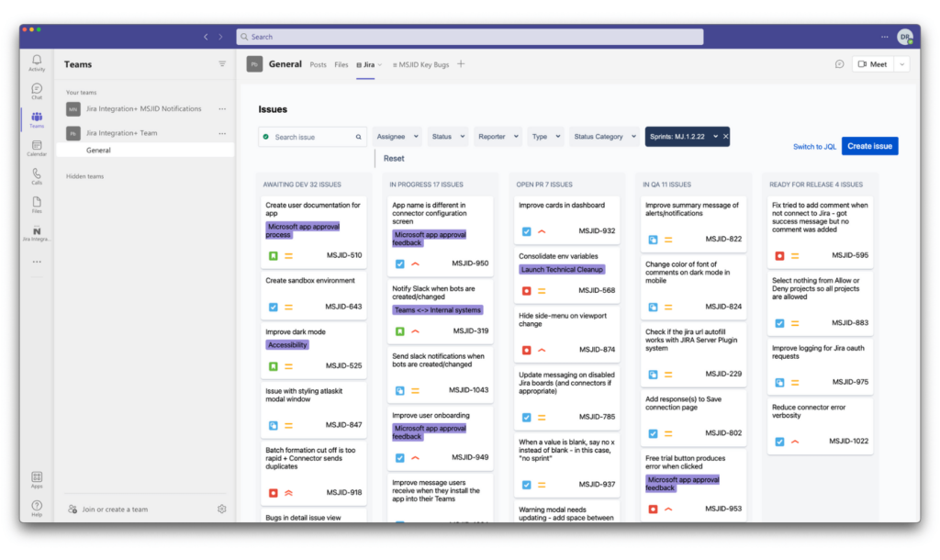
Task: Click the top Search bar
Action: 469,37
